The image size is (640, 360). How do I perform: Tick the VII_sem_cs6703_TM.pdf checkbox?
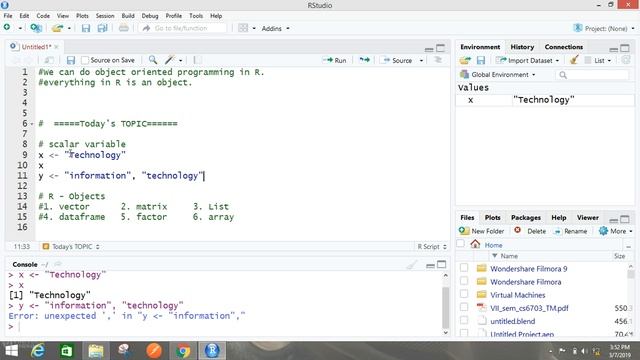click(x=464, y=307)
